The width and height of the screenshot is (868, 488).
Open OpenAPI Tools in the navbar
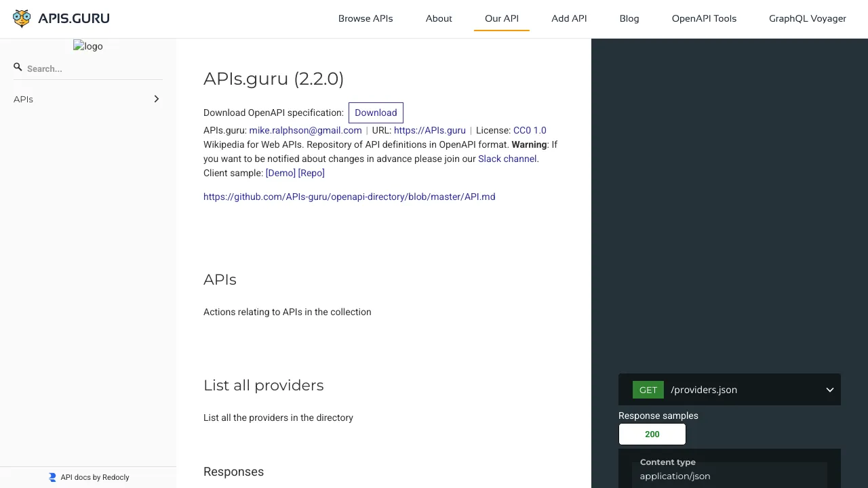point(704,18)
